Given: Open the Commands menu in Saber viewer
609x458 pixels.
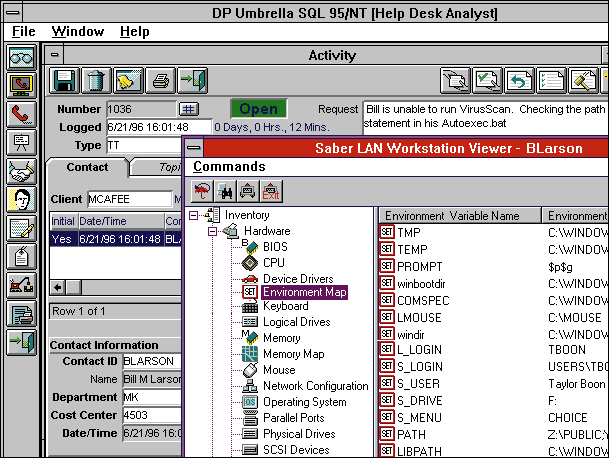Looking at the screenshot, I should click(229, 167).
